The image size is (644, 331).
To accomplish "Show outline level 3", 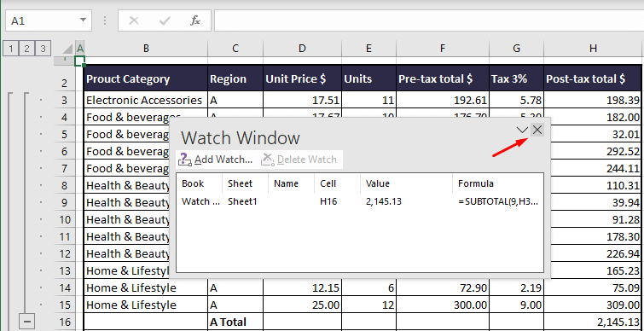I will pyautogui.click(x=43, y=49).
